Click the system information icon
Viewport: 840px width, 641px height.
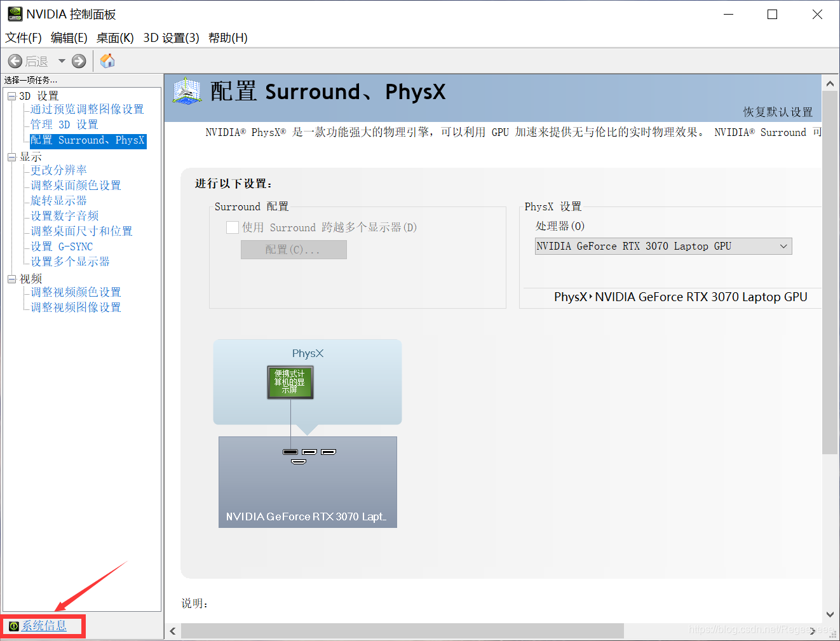pyautogui.click(x=14, y=626)
